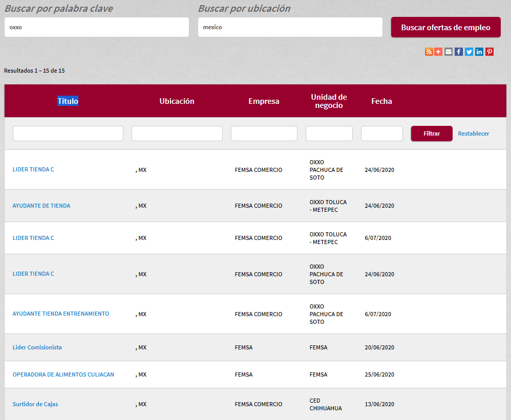Click the Empresa filter input box
The width and height of the screenshot is (511, 420).
[x=264, y=134]
